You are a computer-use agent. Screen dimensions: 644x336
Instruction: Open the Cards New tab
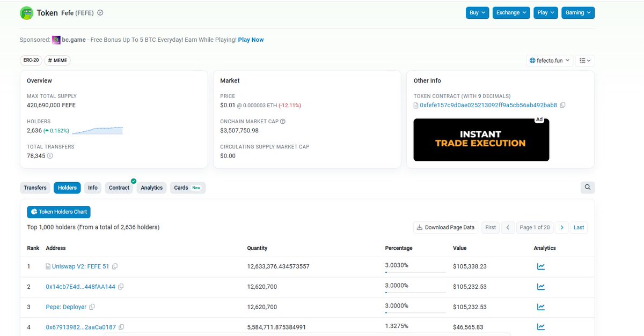188,188
